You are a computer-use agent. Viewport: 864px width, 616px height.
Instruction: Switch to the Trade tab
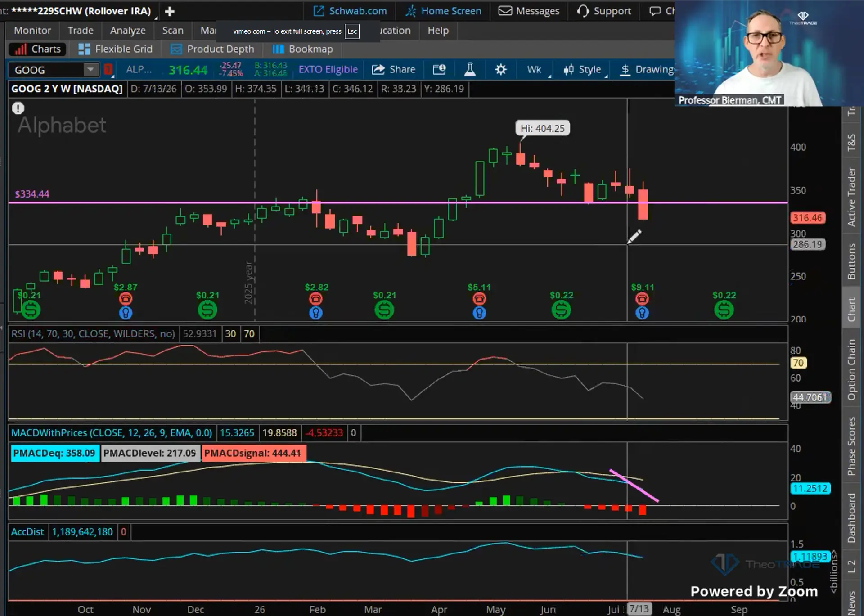tap(81, 31)
